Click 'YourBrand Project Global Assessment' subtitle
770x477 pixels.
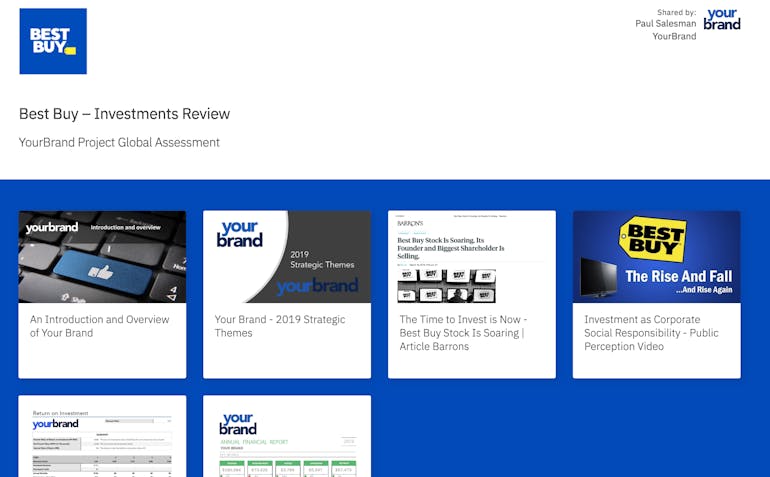pyautogui.click(x=119, y=142)
